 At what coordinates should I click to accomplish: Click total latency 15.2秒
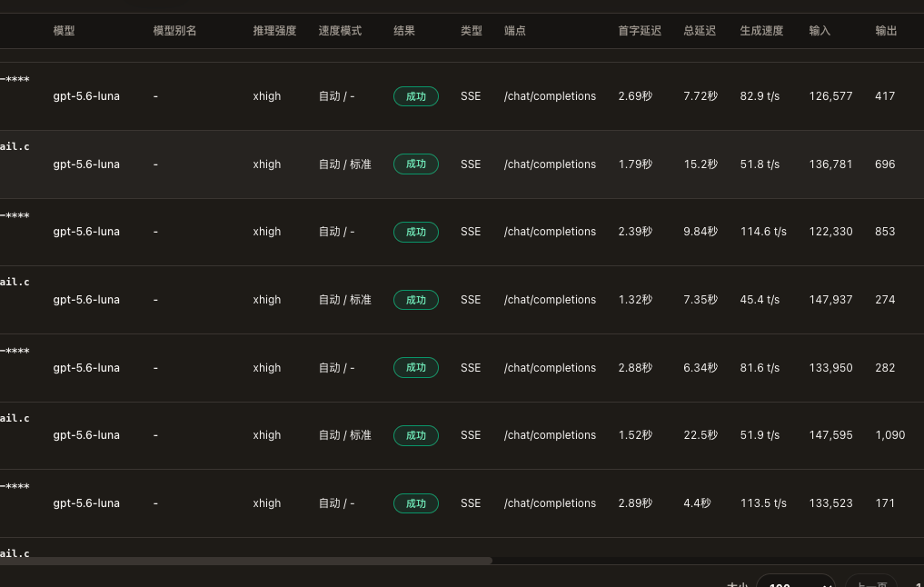click(x=700, y=164)
